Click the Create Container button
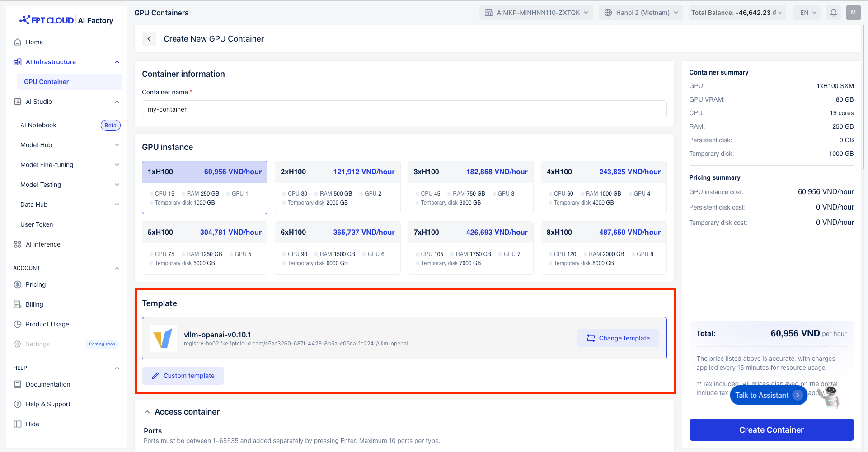 [x=771, y=430]
